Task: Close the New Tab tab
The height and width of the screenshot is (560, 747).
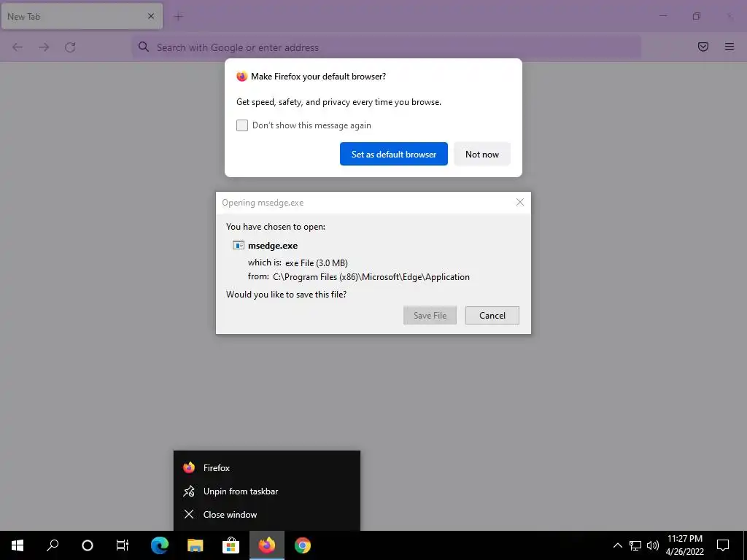Action: tap(151, 16)
